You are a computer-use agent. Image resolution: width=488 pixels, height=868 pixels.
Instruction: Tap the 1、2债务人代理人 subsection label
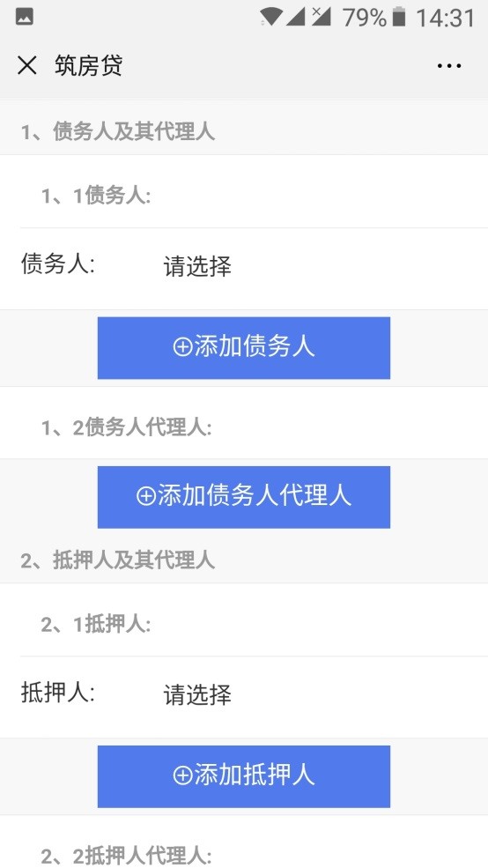(127, 427)
